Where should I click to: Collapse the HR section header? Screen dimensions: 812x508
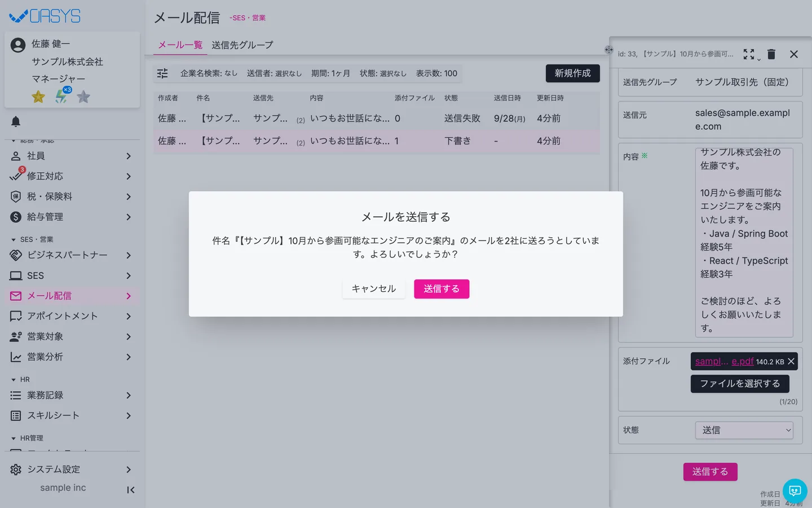click(21, 379)
